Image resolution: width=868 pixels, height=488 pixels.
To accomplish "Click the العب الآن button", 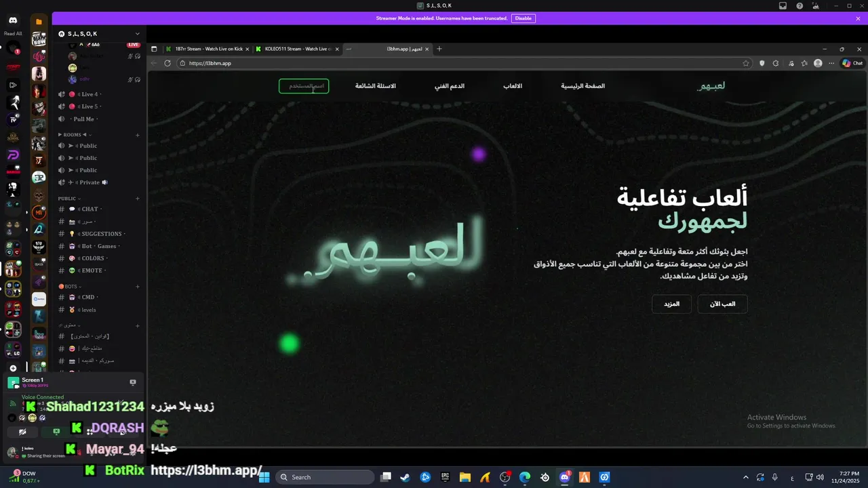I will [x=722, y=304].
